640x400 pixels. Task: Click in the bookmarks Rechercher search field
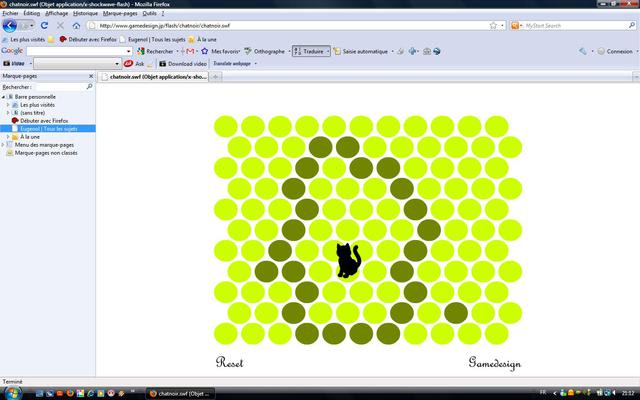point(63,87)
